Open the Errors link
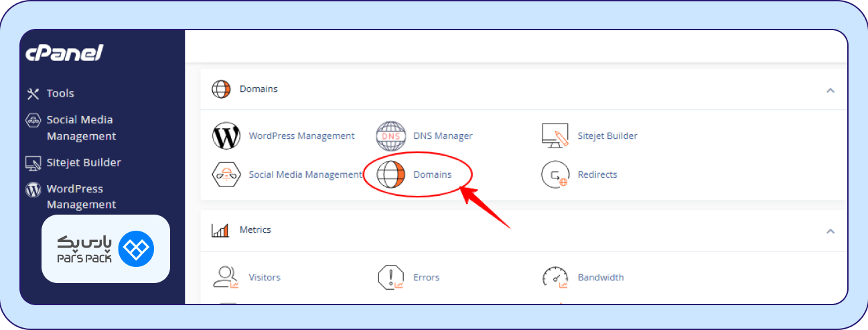This screenshot has height=330, width=868. click(x=427, y=277)
